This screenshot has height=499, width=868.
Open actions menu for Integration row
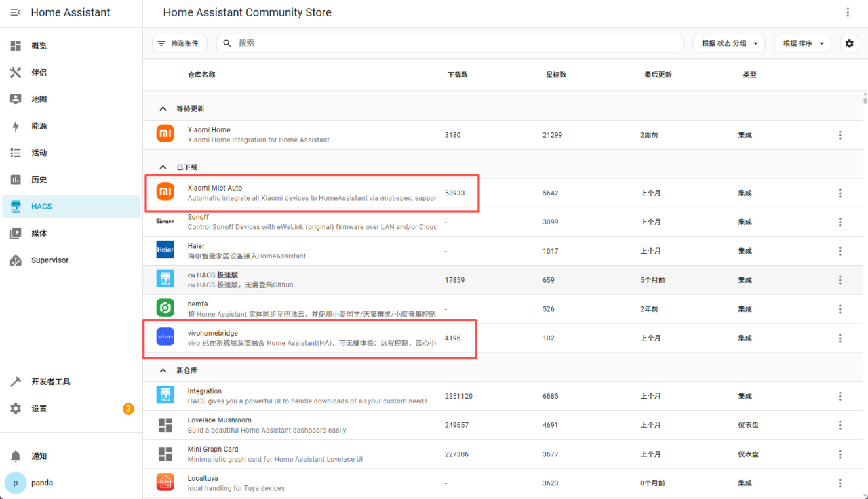tap(840, 396)
